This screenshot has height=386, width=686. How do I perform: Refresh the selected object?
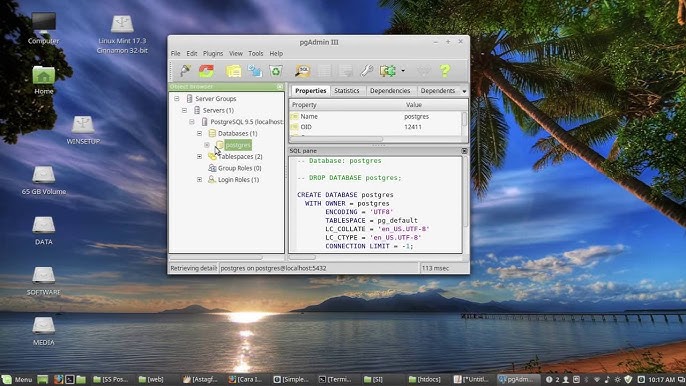(206, 70)
